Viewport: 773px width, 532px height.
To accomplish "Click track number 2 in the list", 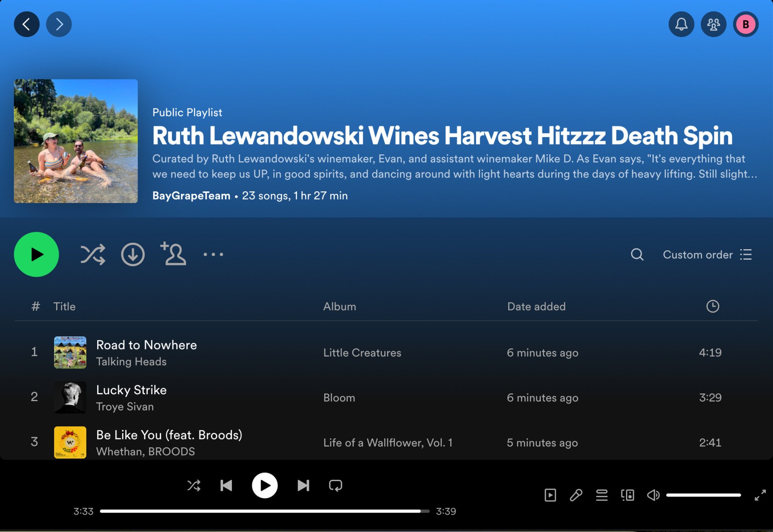I will click(34, 397).
